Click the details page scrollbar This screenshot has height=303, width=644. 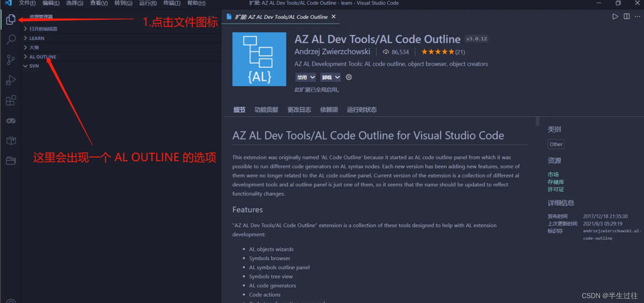[x=537, y=121]
